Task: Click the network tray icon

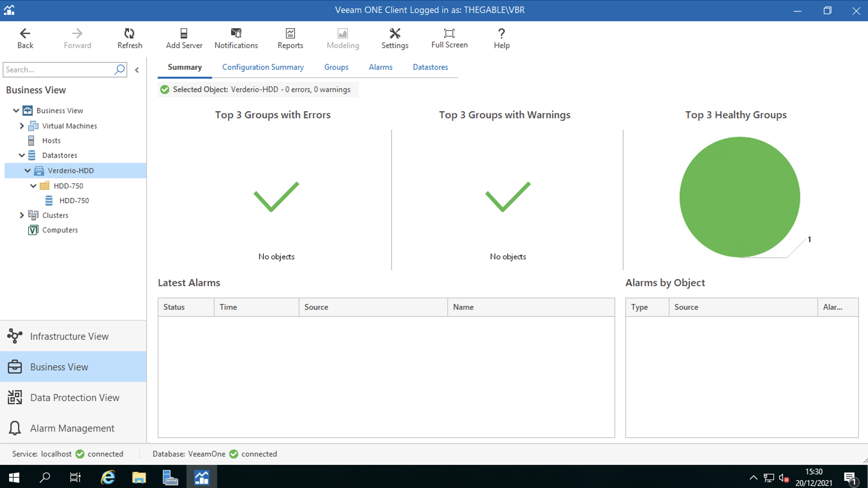Action: (769, 477)
